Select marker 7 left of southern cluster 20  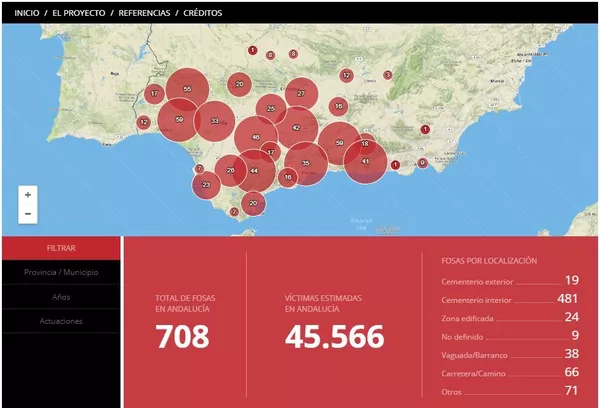point(234,212)
